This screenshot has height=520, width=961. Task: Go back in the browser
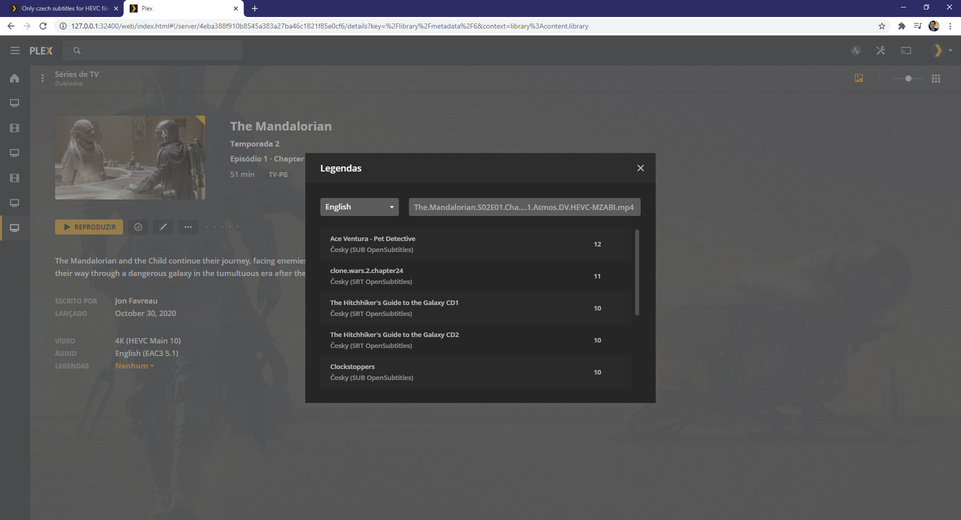[11, 26]
